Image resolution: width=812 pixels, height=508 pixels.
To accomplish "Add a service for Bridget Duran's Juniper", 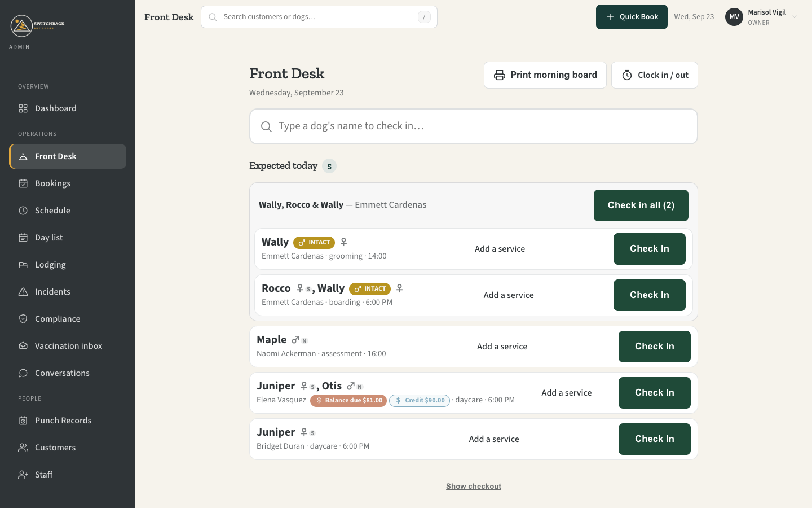I will tap(494, 439).
